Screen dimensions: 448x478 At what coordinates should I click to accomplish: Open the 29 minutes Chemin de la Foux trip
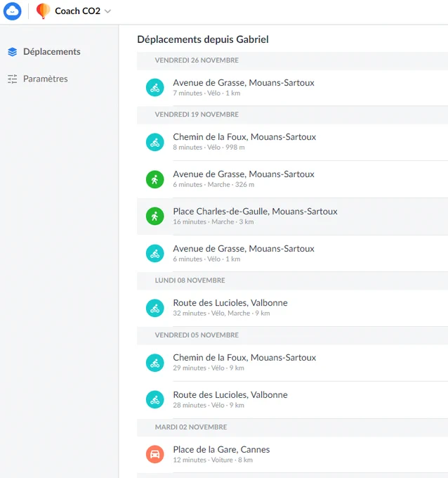tap(292, 363)
